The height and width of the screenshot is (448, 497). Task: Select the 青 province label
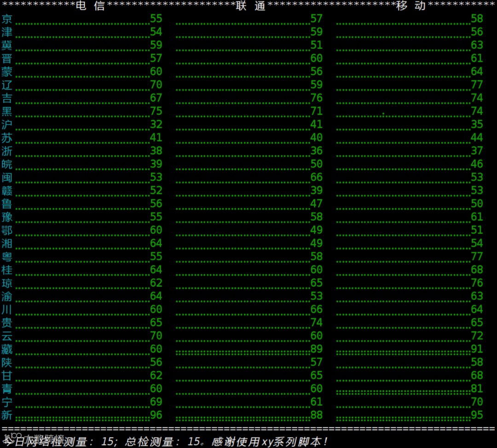click(7, 389)
